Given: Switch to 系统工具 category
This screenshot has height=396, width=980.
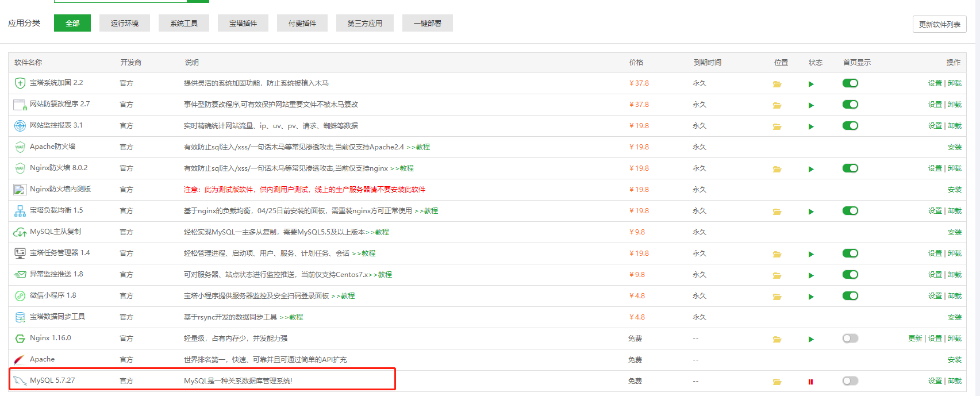Looking at the screenshot, I should point(184,23).
